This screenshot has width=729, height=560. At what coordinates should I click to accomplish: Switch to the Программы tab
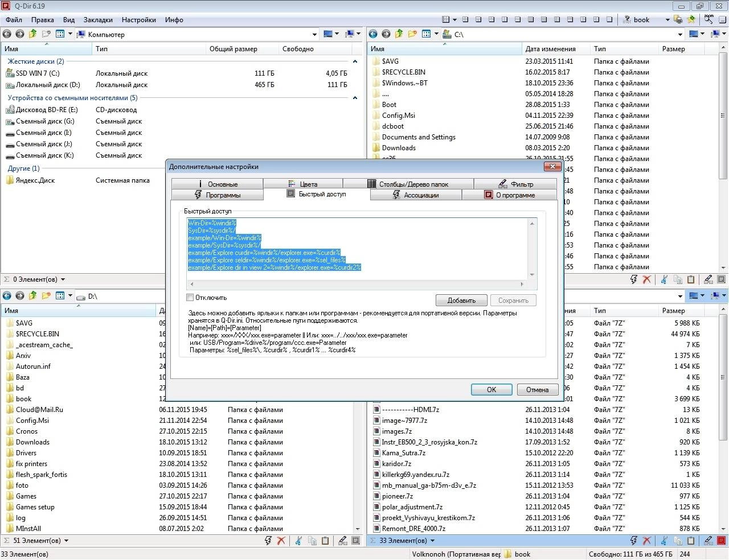pyautogui.click(x=218, y=195)
